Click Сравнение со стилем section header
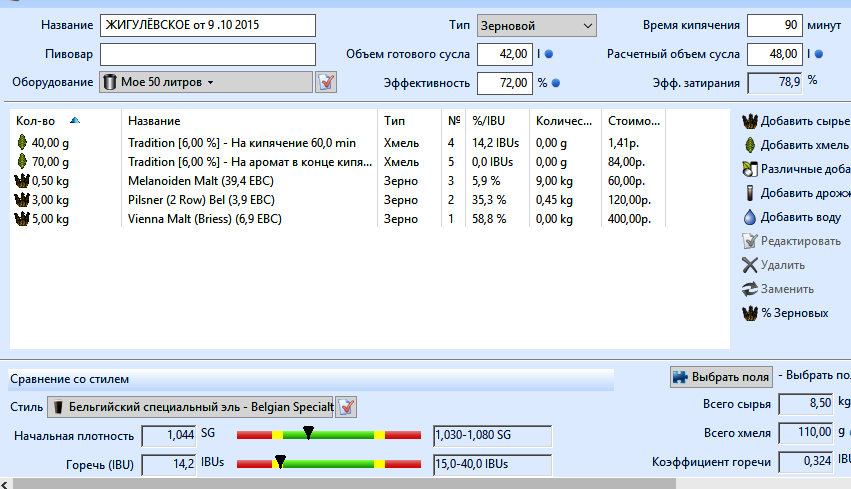851x489 pixels. click(311, 379)
